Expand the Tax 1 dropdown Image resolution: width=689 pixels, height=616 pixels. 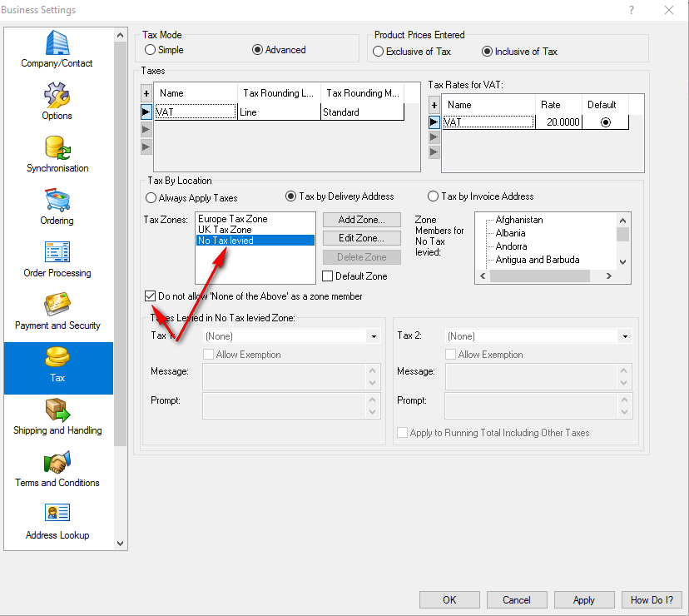[374, 336]
